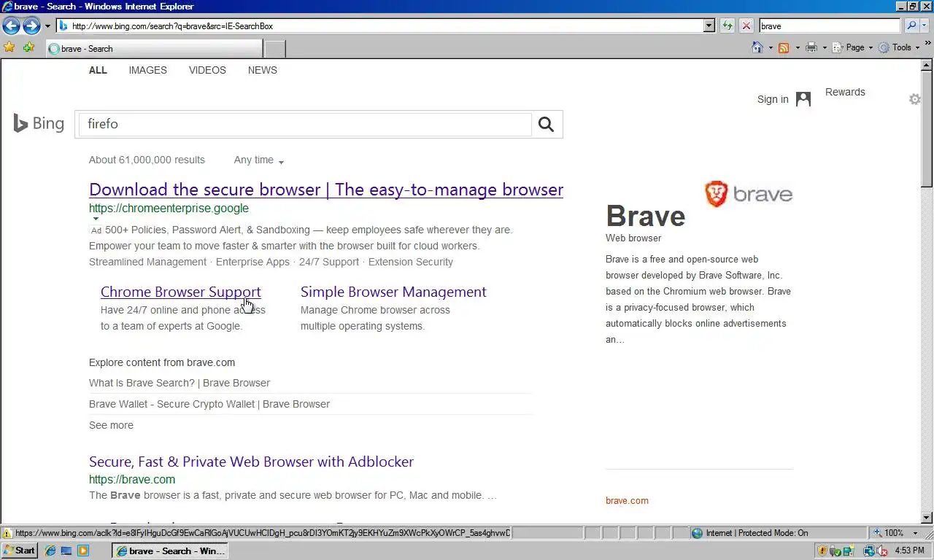
Task: Open Rewards link
Action: (845, 92)
